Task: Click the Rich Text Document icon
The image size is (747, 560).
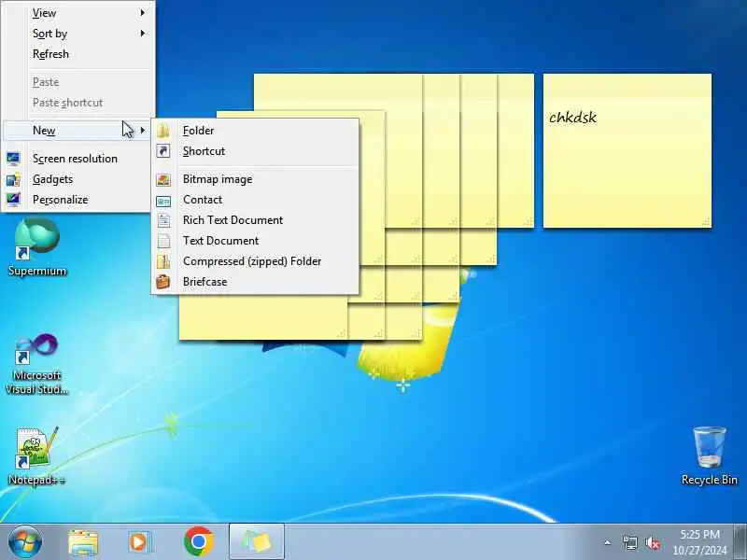Action: tap(163, 220)
